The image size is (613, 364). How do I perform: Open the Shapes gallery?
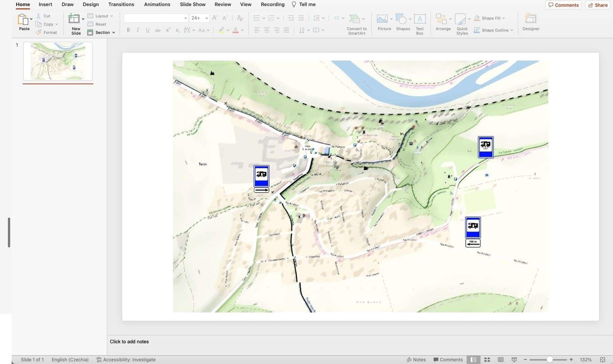point(401,20)
